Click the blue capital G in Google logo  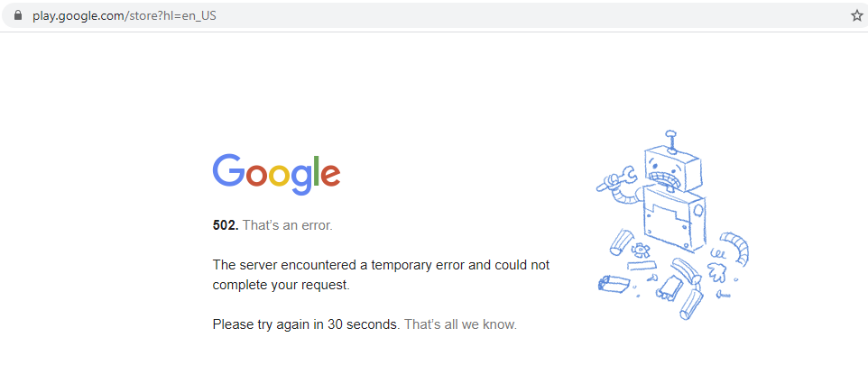(x=228, y=170)
